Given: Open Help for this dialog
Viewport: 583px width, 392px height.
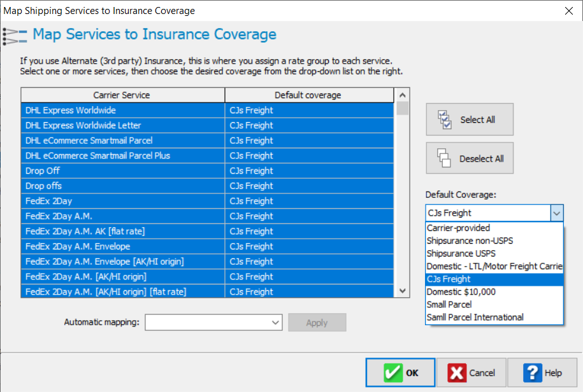Looking at the screenshot, I should coord(542,372).
